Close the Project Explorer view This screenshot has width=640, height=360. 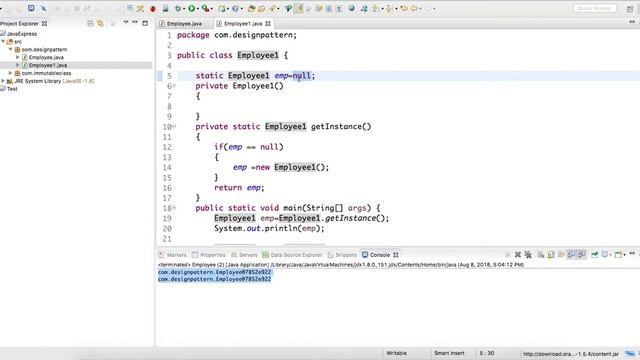coord(44,24)
